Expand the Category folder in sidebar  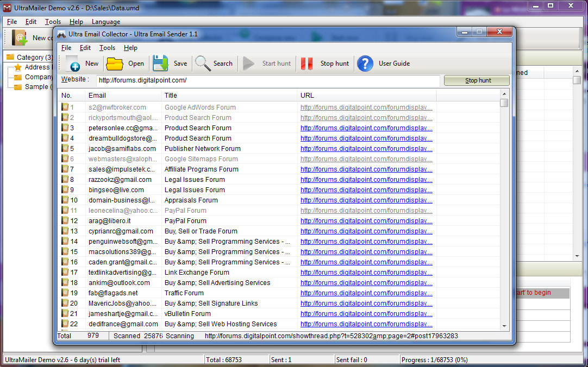tap(10, 57)
